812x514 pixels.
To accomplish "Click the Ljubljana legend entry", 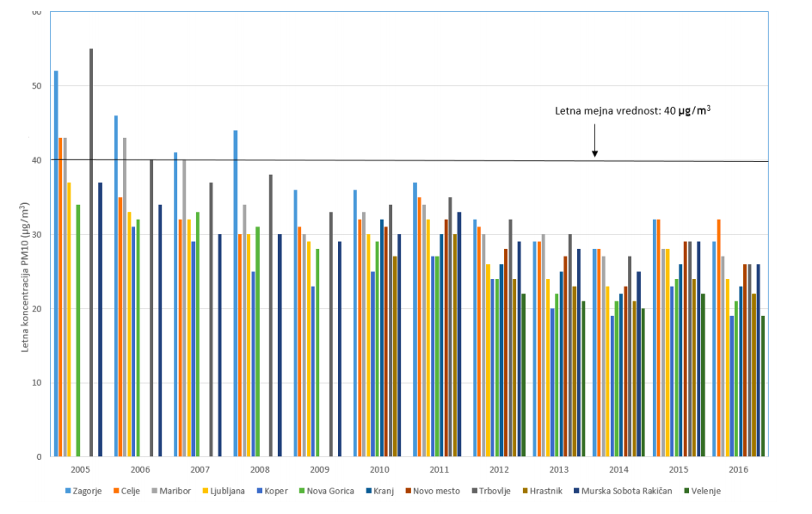I will click(226, 491).
